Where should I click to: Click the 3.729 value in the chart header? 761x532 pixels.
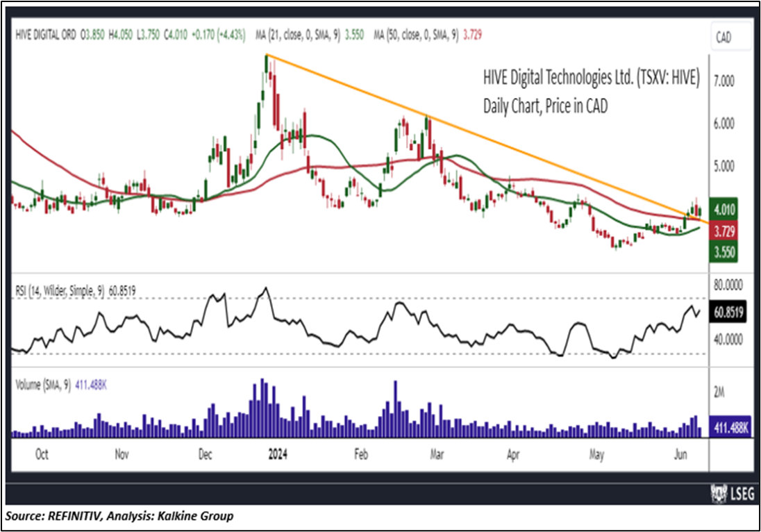pyautogui.click(x=473, y=35)
